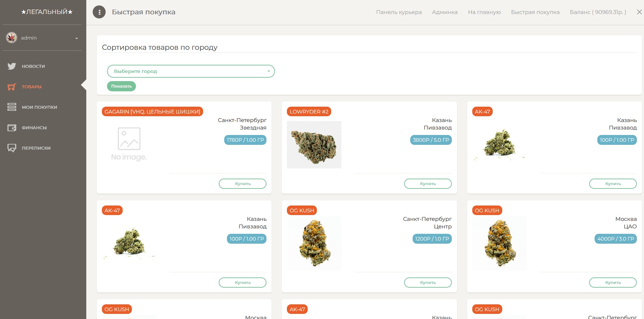Image resolution: width=644 pixels, height=319 pixels.
Task: Click the wallet icon beside Финансы
Action: tap(12, 128)
